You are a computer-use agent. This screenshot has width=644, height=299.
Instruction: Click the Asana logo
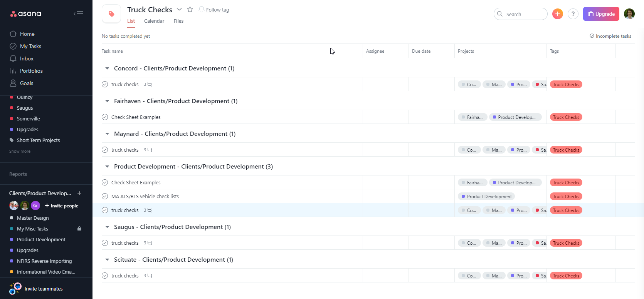click(25, 14)
